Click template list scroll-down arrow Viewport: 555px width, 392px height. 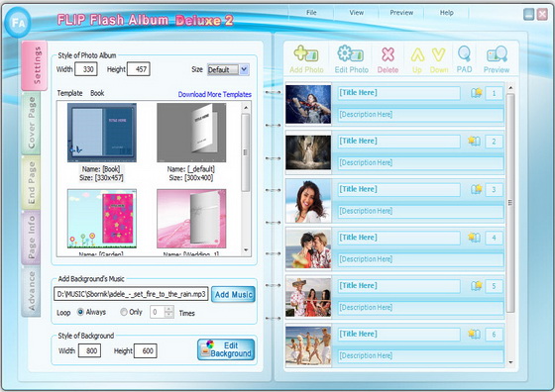[x=246, y=250]
